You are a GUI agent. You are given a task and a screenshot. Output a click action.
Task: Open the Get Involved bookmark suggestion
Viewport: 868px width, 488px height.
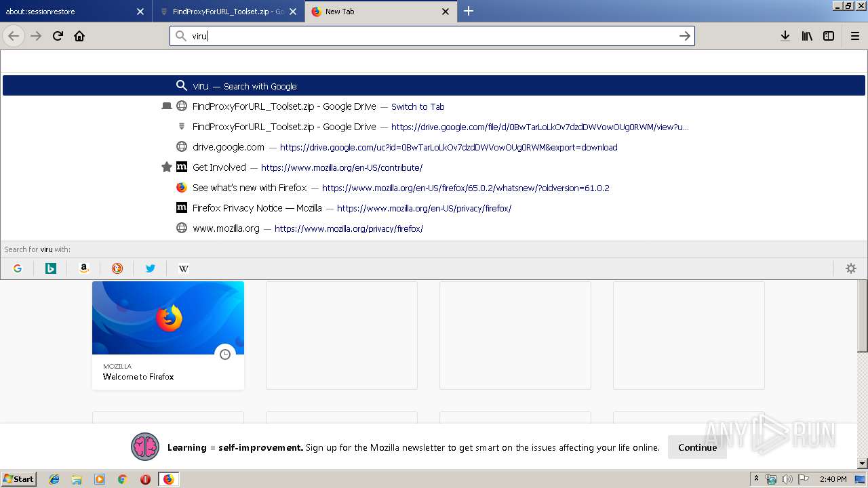click(x=434, y=167)
